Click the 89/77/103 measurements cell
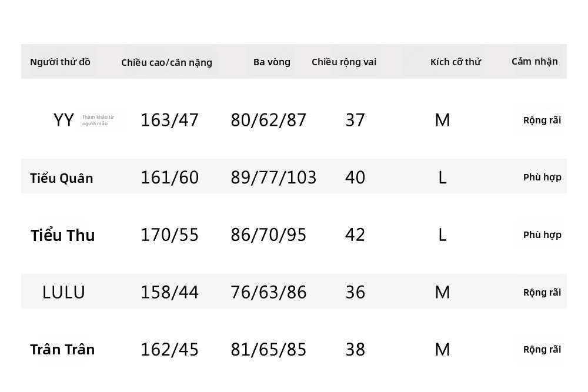 point(273,177)
